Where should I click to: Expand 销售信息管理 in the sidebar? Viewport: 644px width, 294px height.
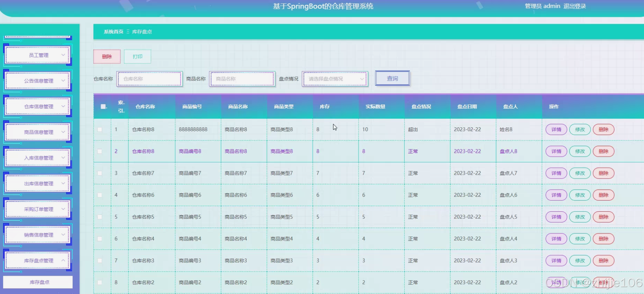(x=38, y=235)
